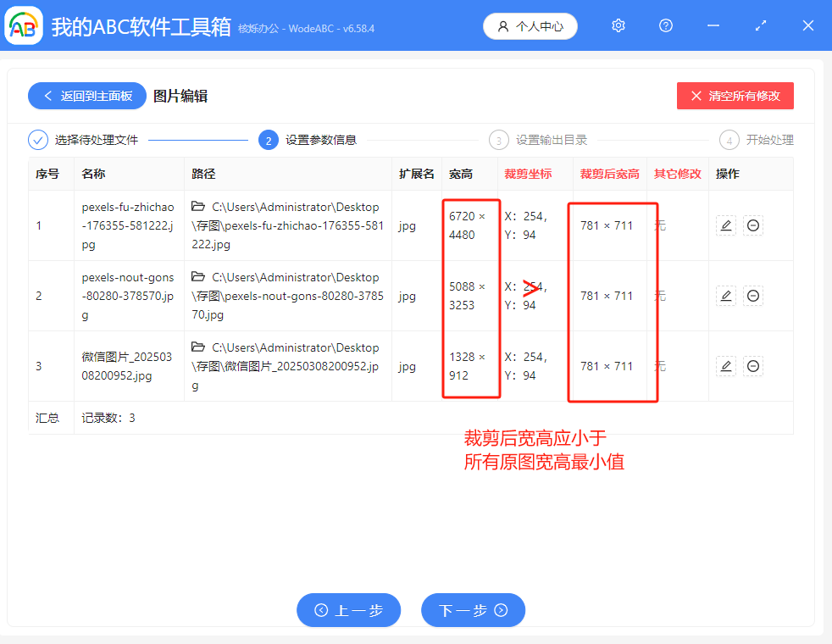Edit parameters for 微信图片_20250308200952 row
832x644 pixels.
pos(725,365)
